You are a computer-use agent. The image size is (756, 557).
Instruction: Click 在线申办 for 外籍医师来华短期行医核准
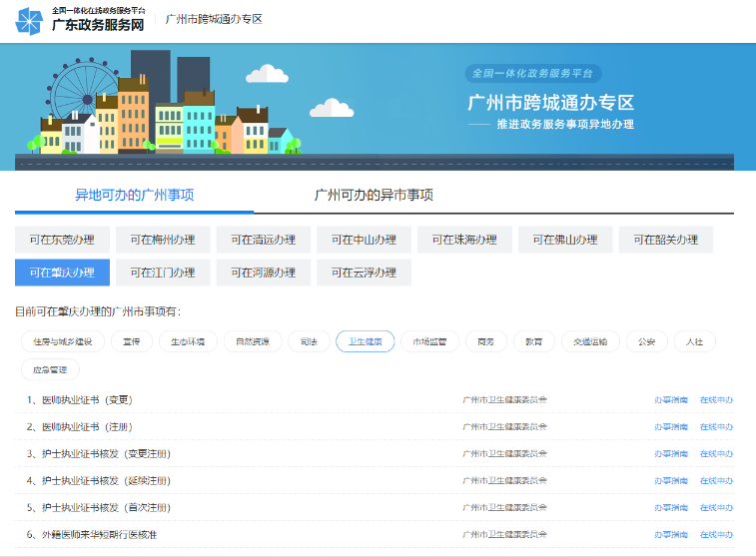point(716,535)
